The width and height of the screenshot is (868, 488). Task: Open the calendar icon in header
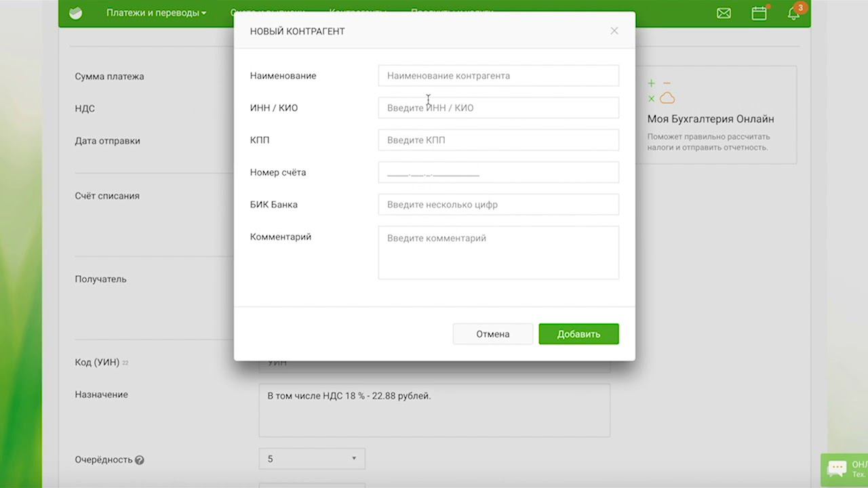[x=759, y=13]
